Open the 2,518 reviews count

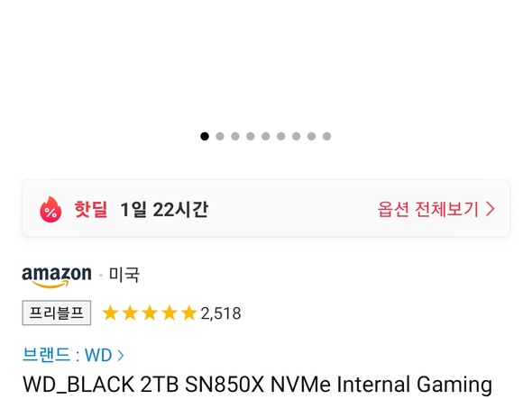point(221,313)
